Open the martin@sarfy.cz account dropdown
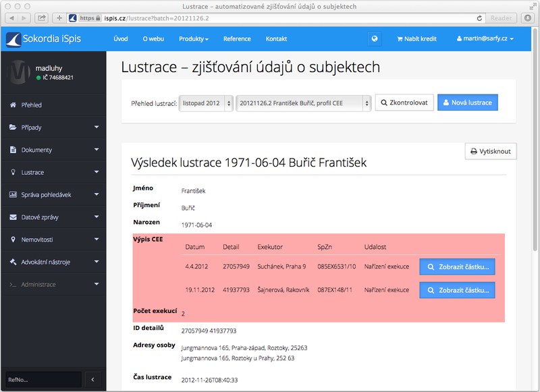 (x=485, y=39)
